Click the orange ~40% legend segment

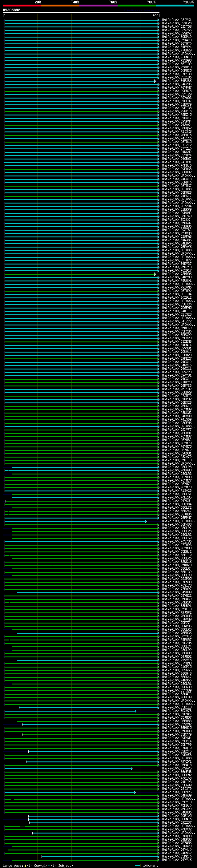[60, 6]
